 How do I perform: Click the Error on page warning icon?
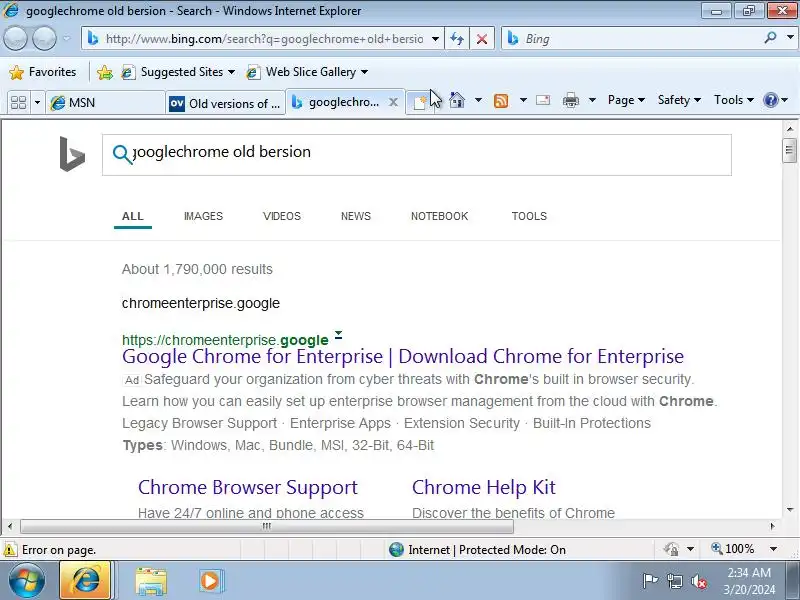[10, 550]
